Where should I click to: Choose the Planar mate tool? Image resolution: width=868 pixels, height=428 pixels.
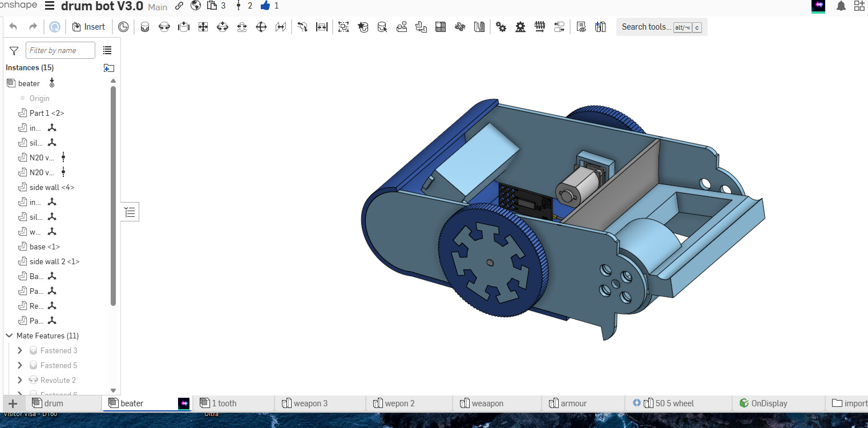click(203, 27)
